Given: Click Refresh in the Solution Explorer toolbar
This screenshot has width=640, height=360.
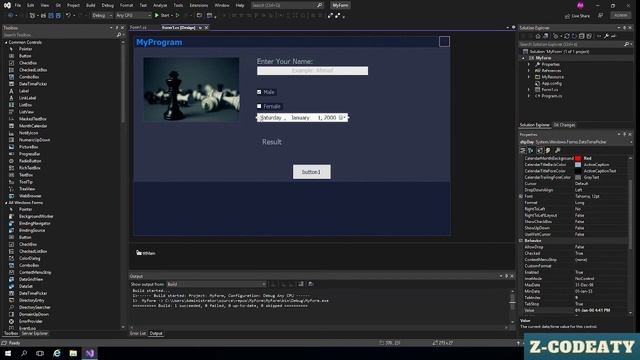Looking at the screenshot, I should tap(574, 36).
